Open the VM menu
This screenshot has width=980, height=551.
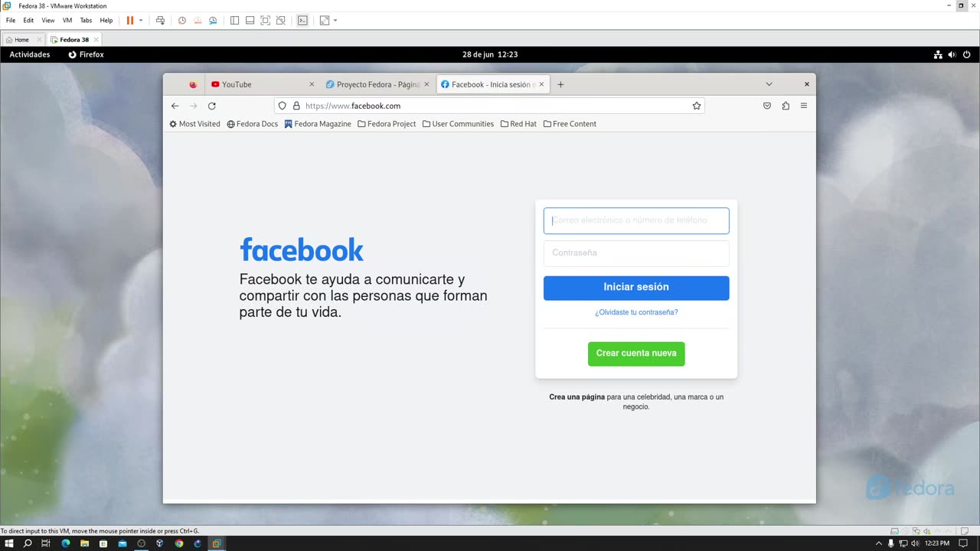point(67,21)
